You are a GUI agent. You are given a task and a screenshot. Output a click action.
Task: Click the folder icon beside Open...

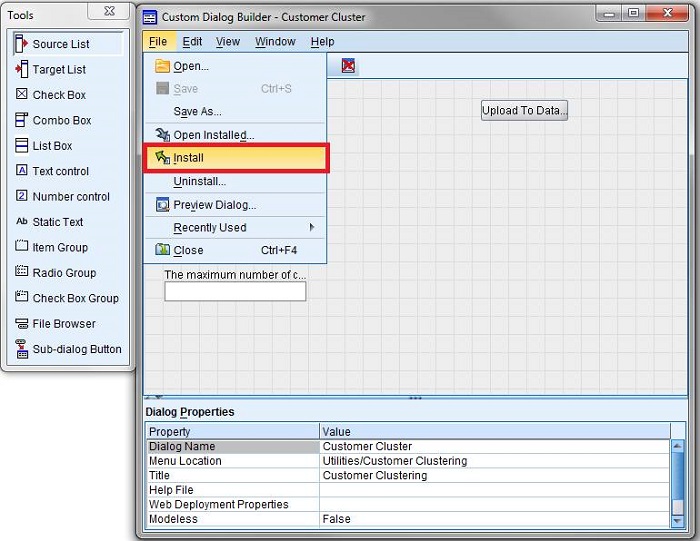[x=162, y=66]
